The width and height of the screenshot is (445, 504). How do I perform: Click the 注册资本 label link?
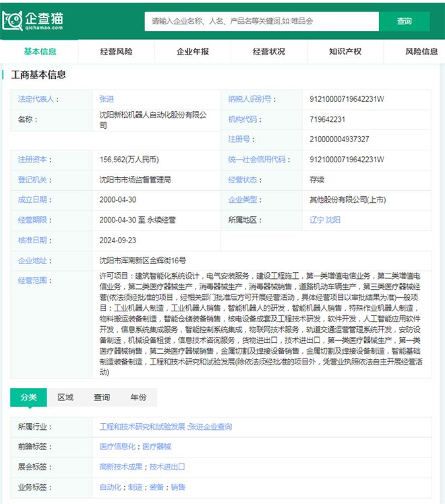(32, 160)
